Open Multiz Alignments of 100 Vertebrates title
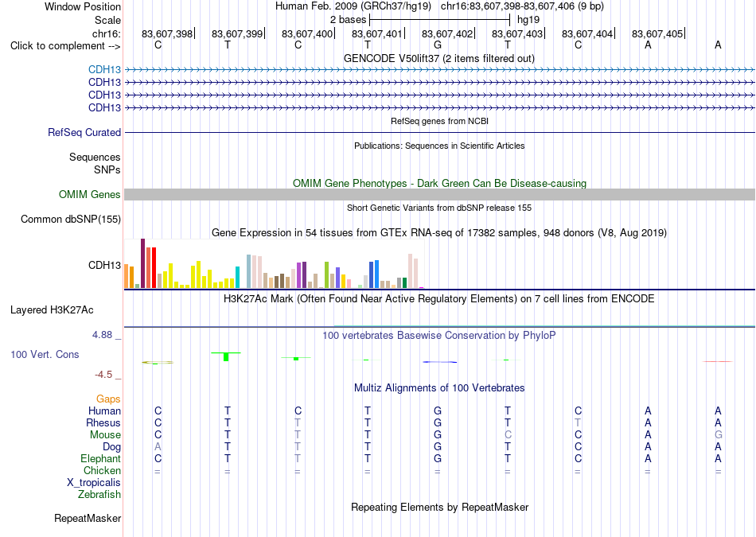756x537 pixels. [x=439, y=388]
